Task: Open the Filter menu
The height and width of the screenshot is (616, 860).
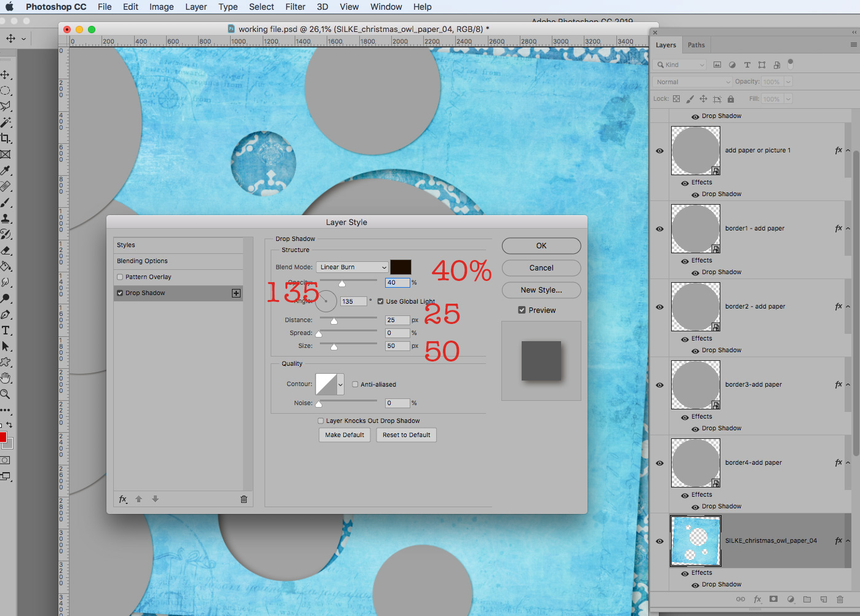Action: pos(295,7)
